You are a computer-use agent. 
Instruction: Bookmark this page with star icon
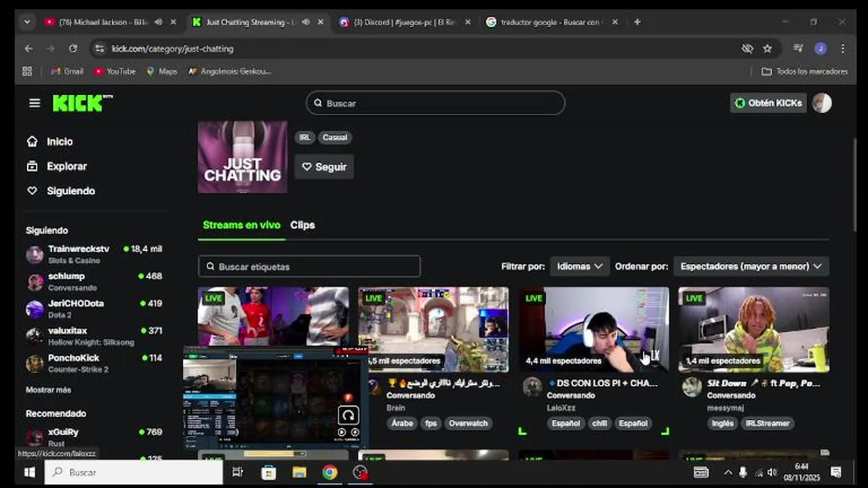coord(767,49)
